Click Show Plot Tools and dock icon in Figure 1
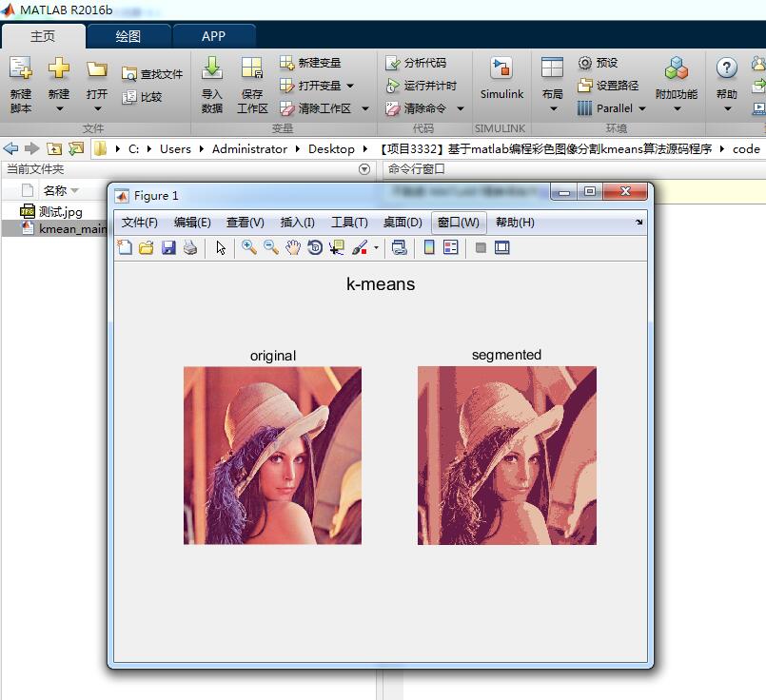766x700 pixels. (x=502, y=247)
